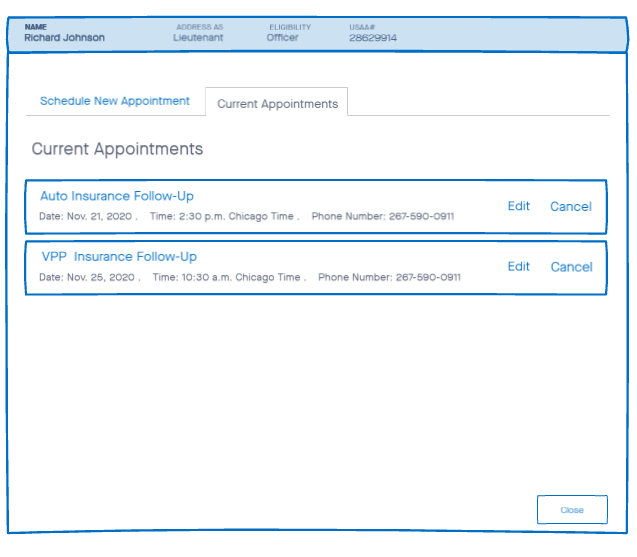Select the name Richard Johnson
Screen dimensions: 637x557
click(65, 38)
